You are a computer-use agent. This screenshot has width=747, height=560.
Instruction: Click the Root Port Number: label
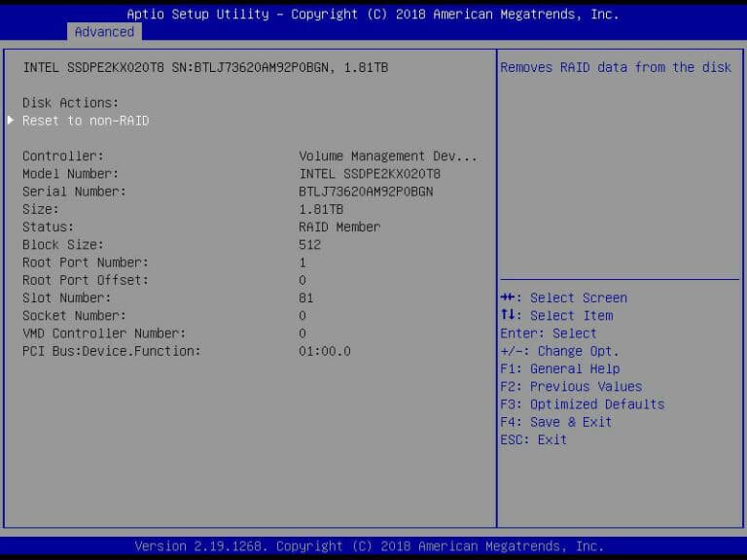86,262
